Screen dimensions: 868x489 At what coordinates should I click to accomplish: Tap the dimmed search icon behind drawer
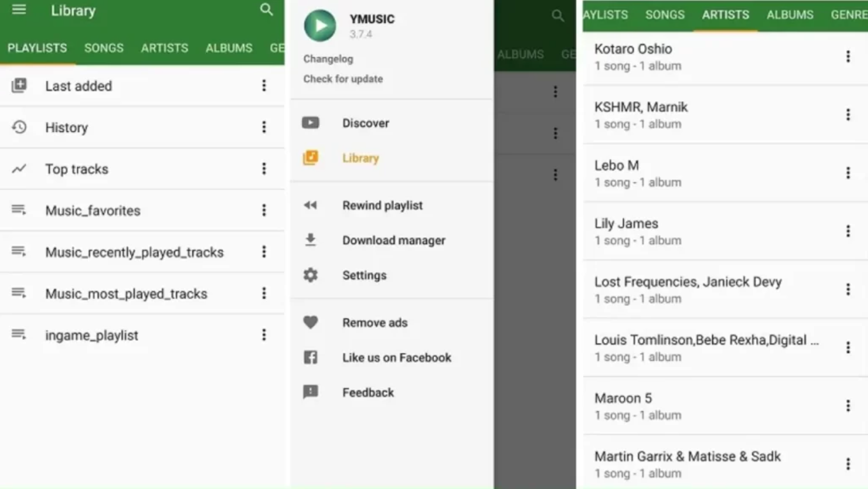558,16
